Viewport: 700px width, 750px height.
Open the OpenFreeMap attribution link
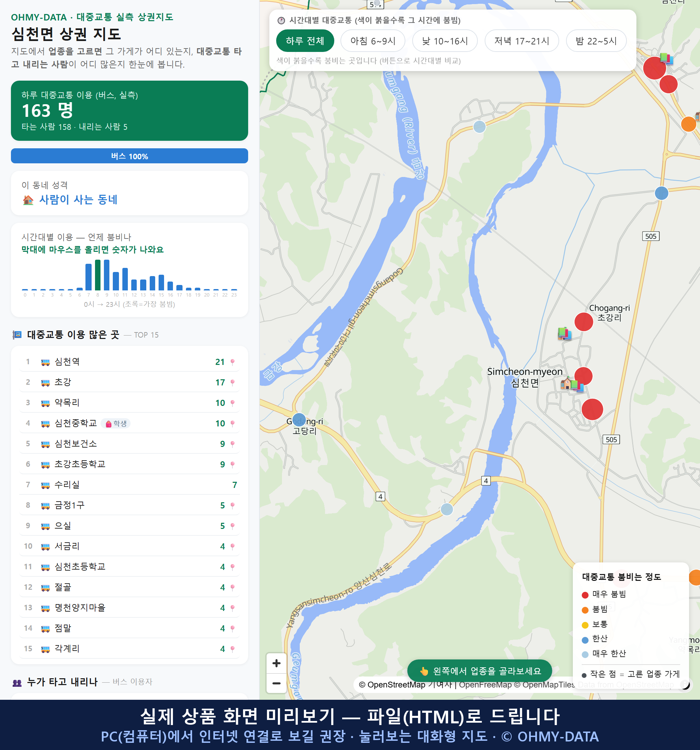click(x=486, y=685)
